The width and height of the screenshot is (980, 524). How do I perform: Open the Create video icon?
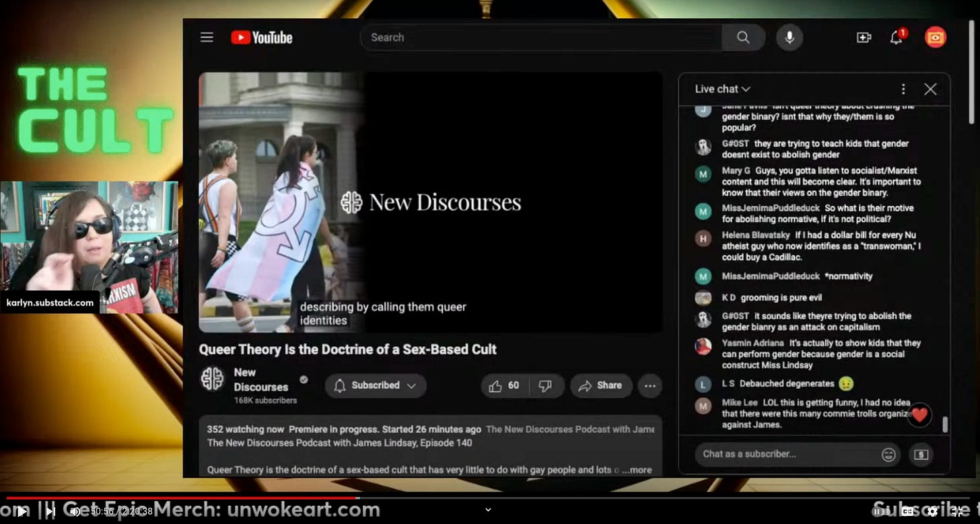point(864,38)
